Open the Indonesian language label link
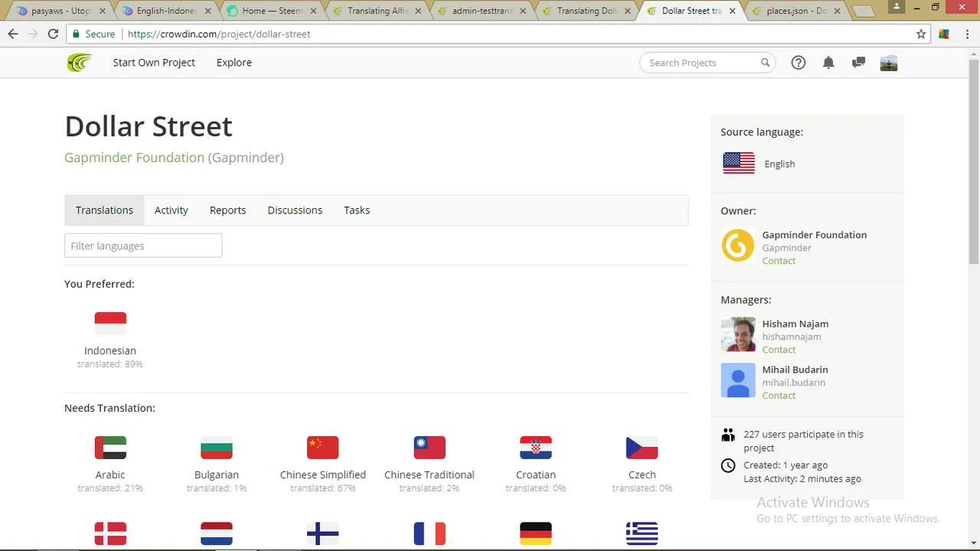The image size is (980, 551). pos(110,350)
